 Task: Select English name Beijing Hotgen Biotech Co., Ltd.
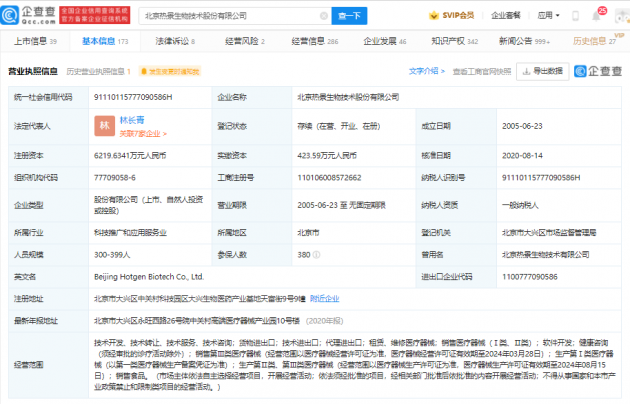point(149,277)
